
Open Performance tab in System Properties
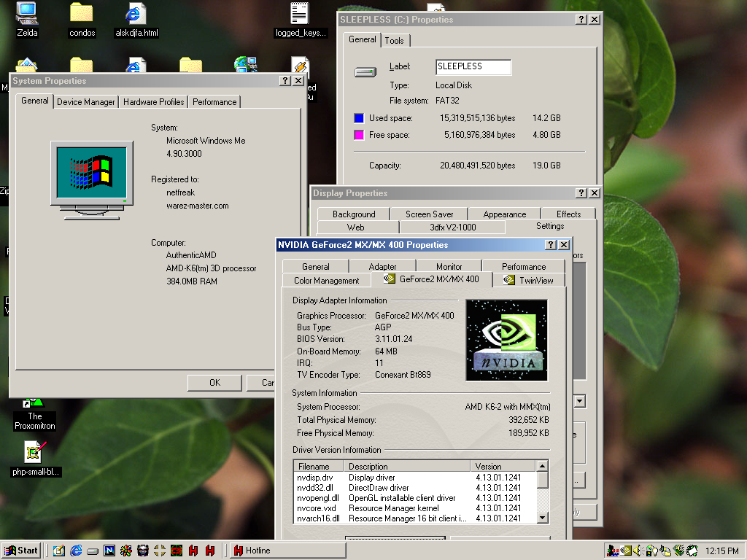pyautogui.click(x=214, y=102)
